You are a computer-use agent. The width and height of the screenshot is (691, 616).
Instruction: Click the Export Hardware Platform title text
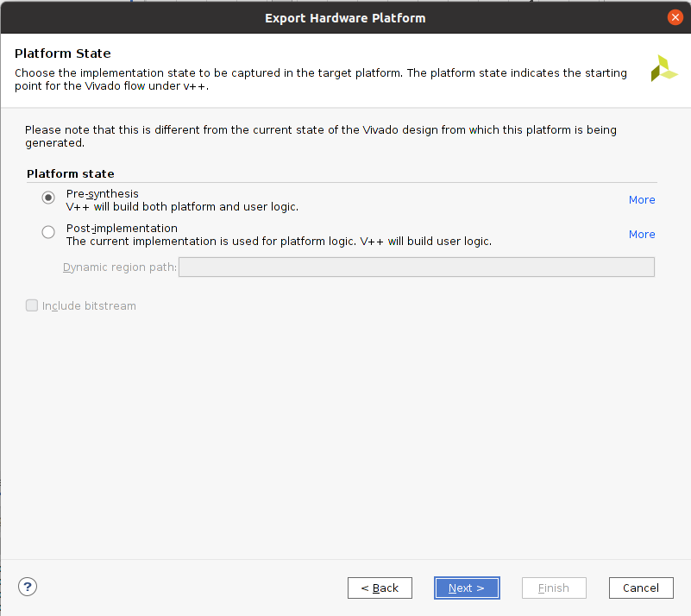coord(345,18)
